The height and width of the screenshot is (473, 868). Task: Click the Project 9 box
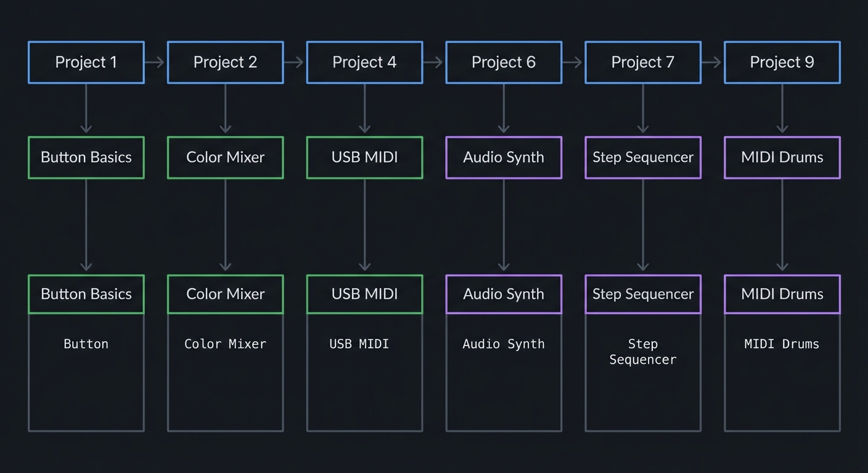782,62
